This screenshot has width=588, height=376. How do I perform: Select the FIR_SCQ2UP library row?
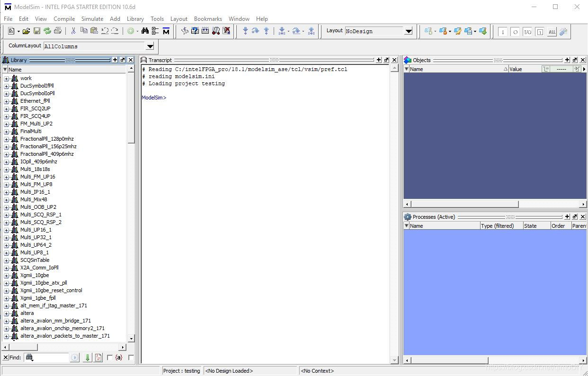35,109
